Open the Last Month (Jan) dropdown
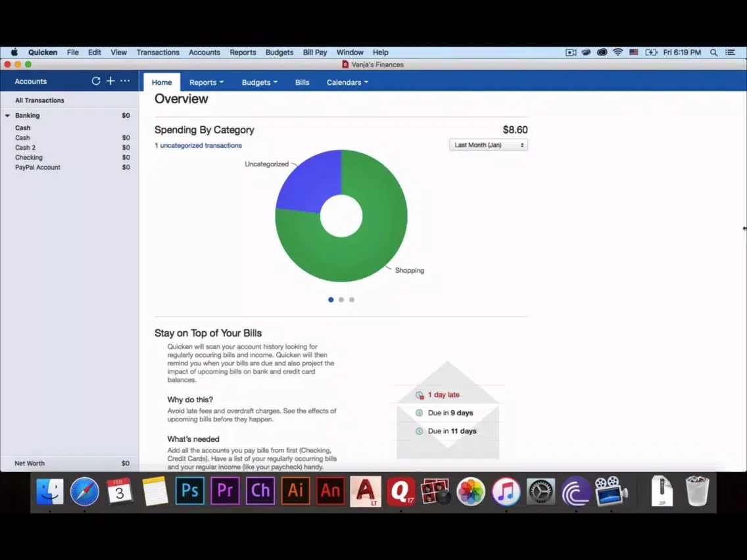The image size is (747, 560). point(488,145)
